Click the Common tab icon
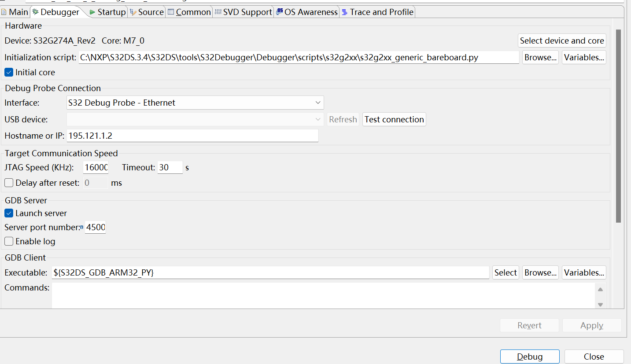This screenshot has height=364, width=631. [171, 12]
